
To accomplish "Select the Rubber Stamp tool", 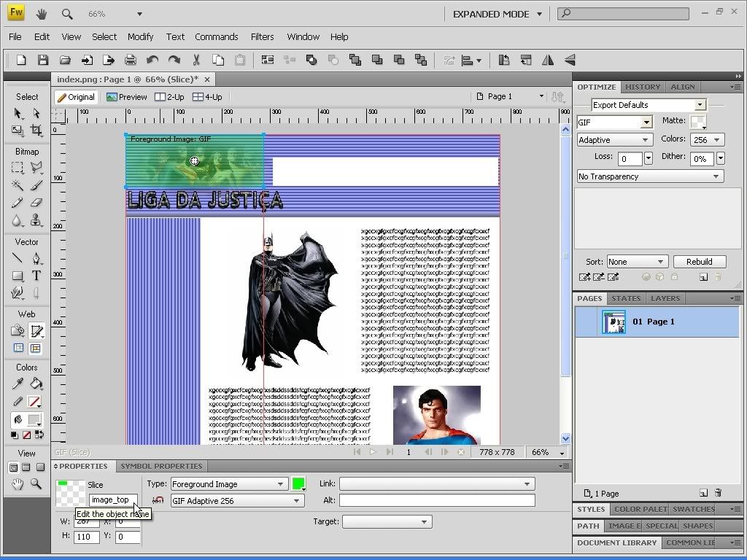I will [36, 221].
